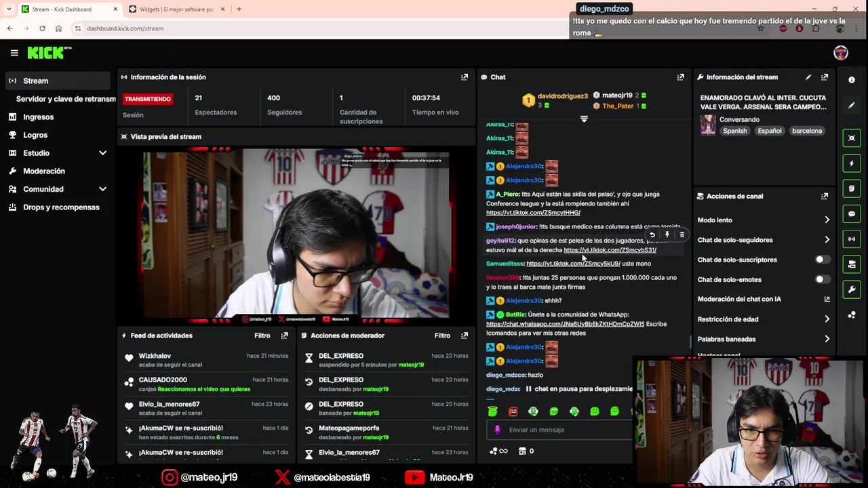
Task: Click the KICK logo
Action: 49,53
